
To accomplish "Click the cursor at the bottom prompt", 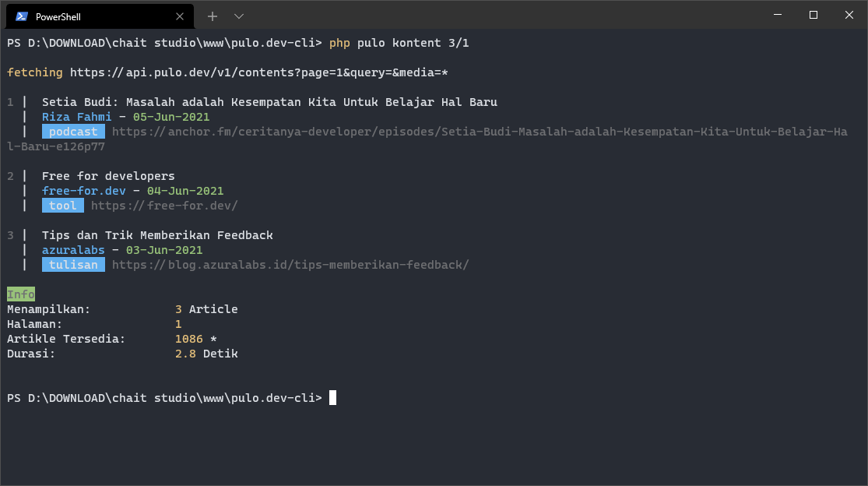I will 332,398.
